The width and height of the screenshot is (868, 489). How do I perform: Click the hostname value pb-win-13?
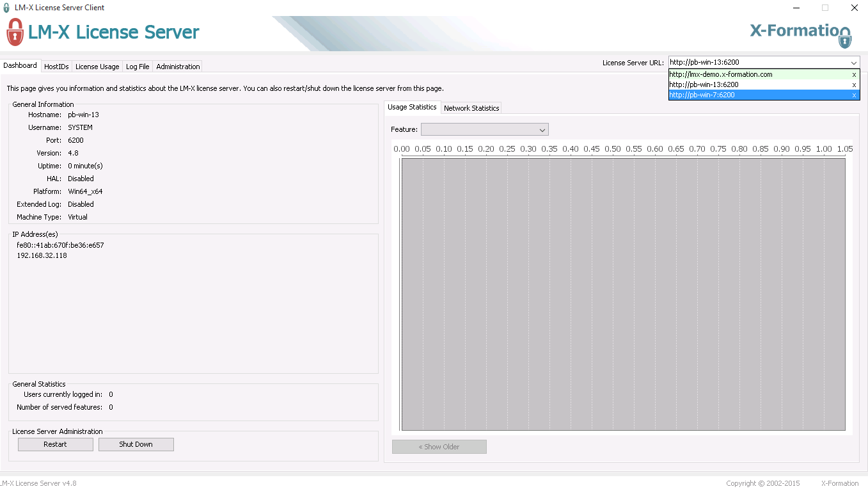84,115
